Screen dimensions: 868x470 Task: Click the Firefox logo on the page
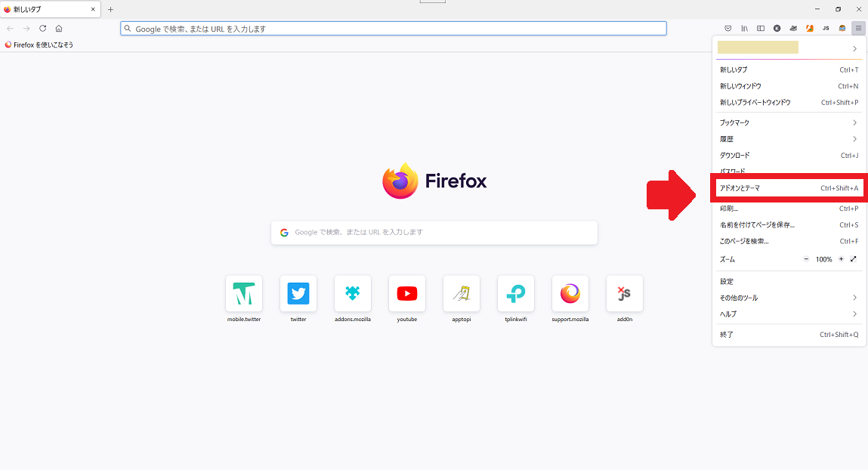pos(434,181)
